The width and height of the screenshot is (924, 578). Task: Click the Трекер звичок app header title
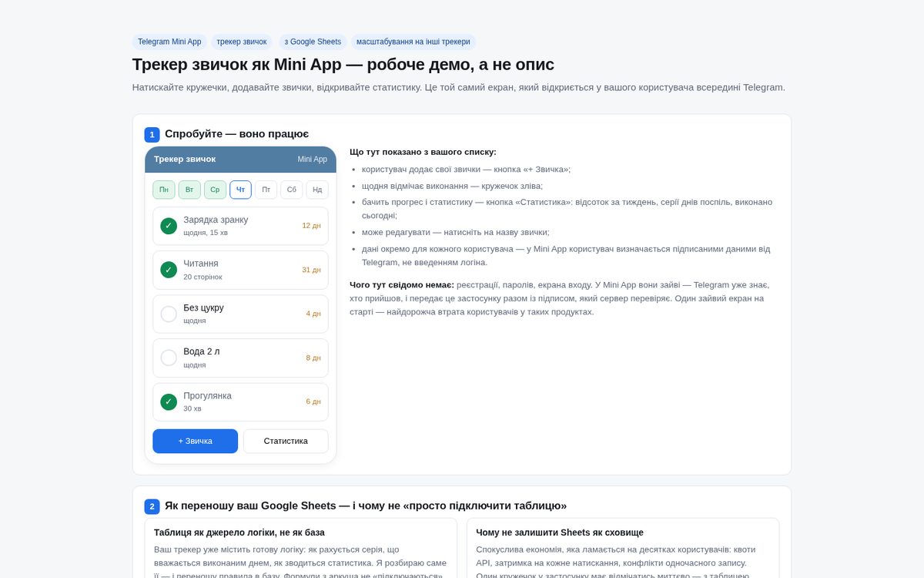click(185, 160)
